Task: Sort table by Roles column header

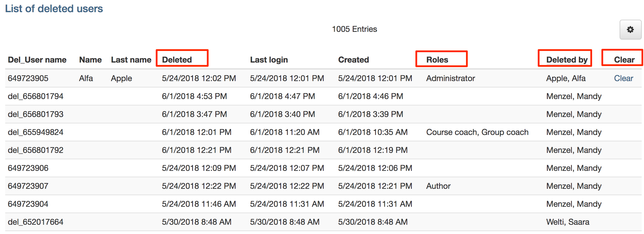Action: pyautogui.click(x=437, y=60)
